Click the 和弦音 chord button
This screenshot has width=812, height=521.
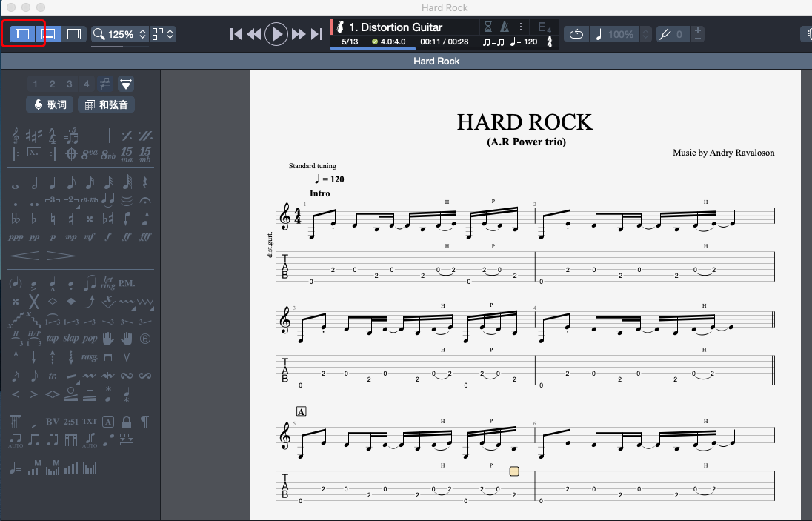106,104
